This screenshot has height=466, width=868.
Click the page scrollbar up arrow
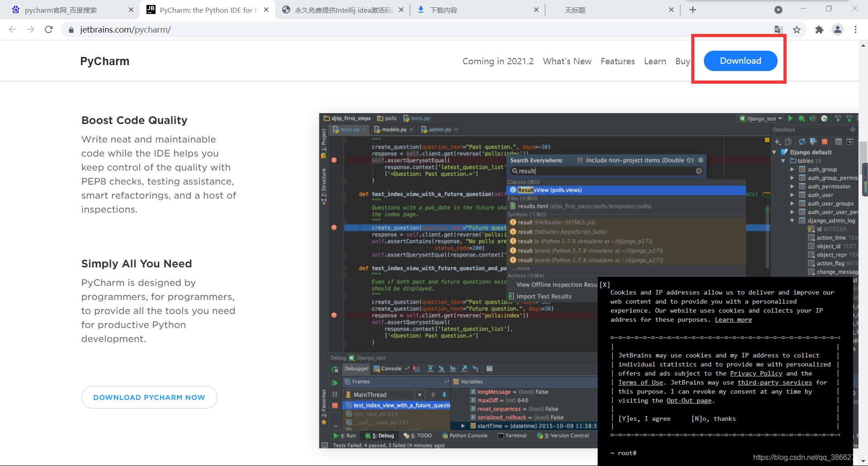[863, 45]
